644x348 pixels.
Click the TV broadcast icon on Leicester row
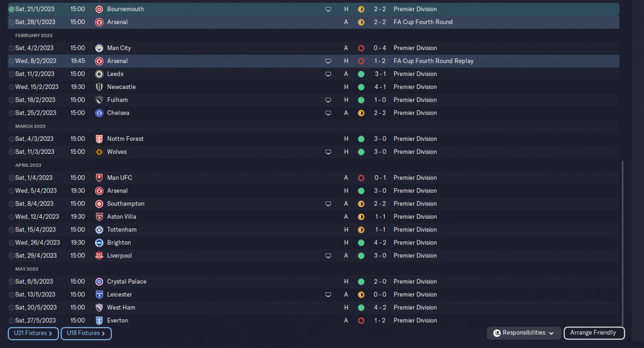328,295
